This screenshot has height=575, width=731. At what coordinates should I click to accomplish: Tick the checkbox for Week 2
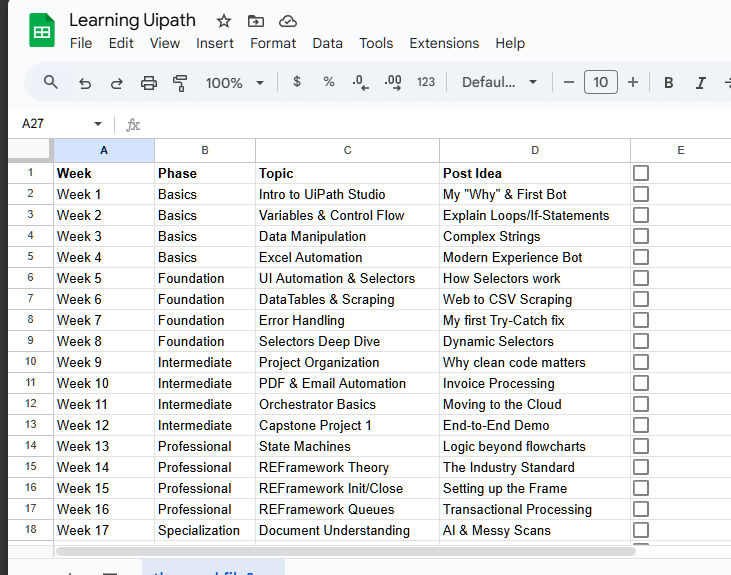coord(641,215)
